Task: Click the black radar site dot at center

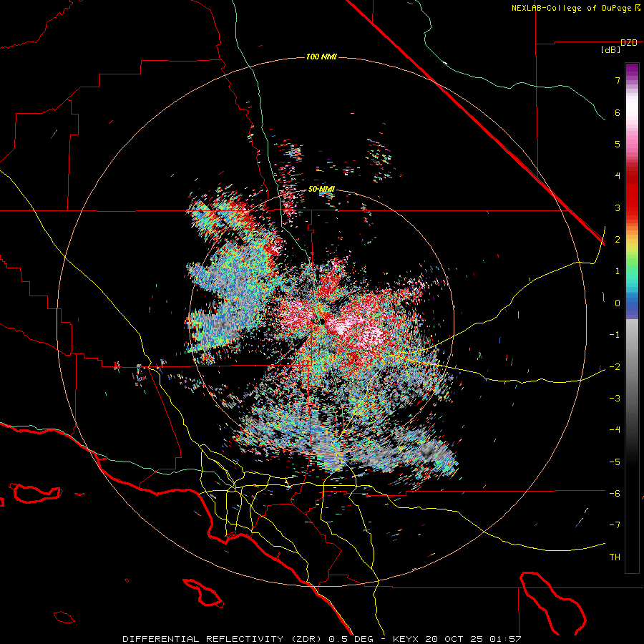Action: pos(323,321)
